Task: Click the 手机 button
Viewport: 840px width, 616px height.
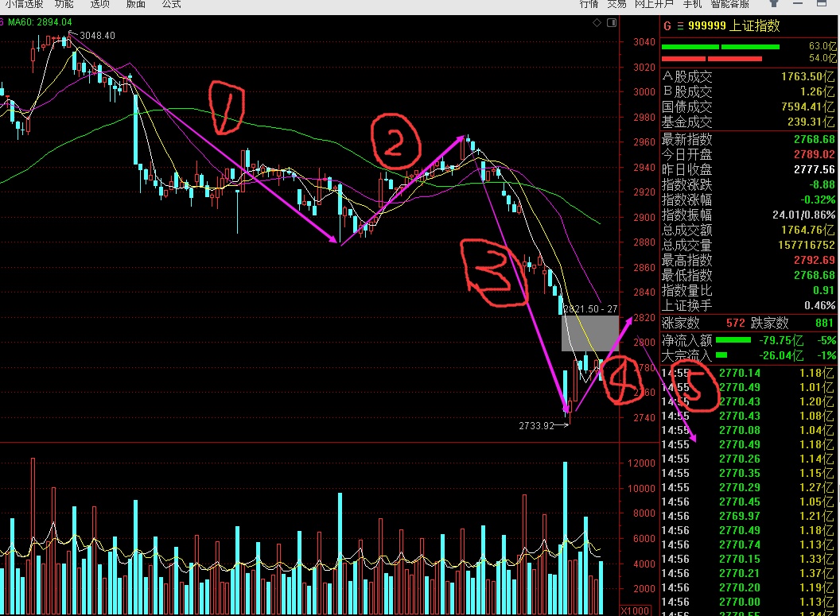Action: [692, 4]
